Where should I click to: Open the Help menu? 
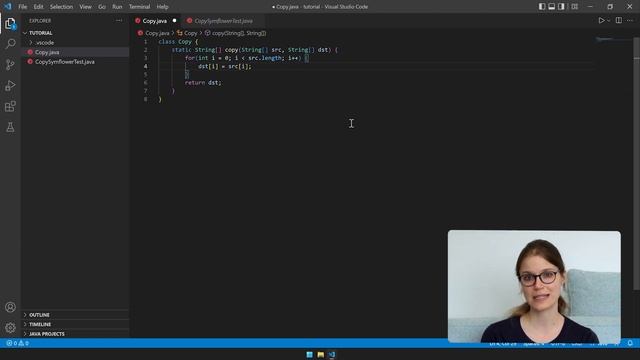tap(162, 7)
